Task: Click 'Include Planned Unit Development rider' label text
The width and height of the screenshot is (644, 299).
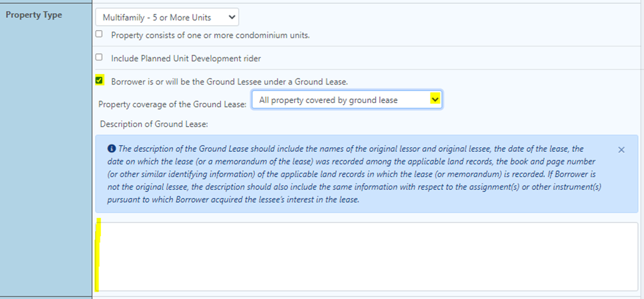Action: tap(186, 59)
